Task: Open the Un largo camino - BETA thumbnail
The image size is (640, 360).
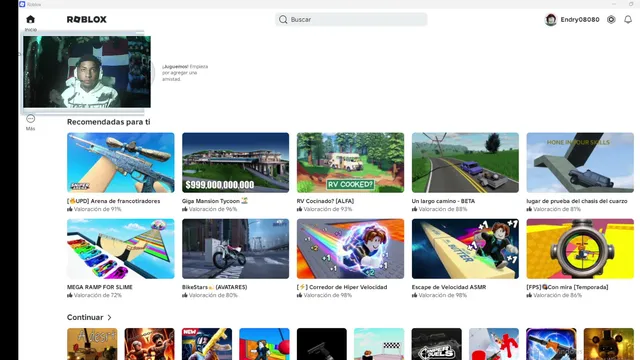Action: click(x=465, y=162)
